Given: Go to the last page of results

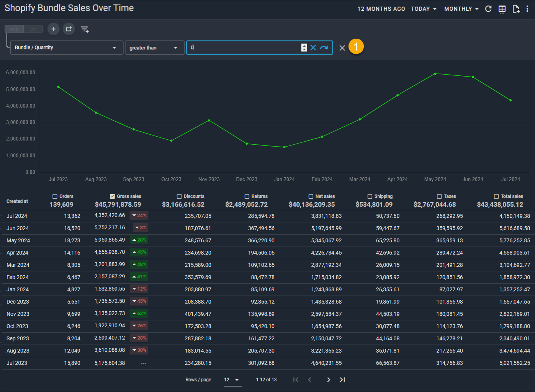Looking at the screenshot, I should point(342,380).
